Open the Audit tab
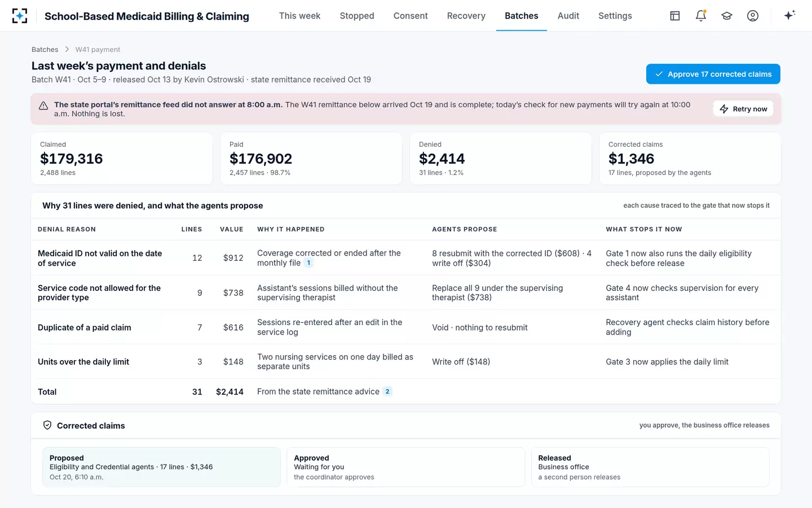The image size is (812, 508). [568, 16]
